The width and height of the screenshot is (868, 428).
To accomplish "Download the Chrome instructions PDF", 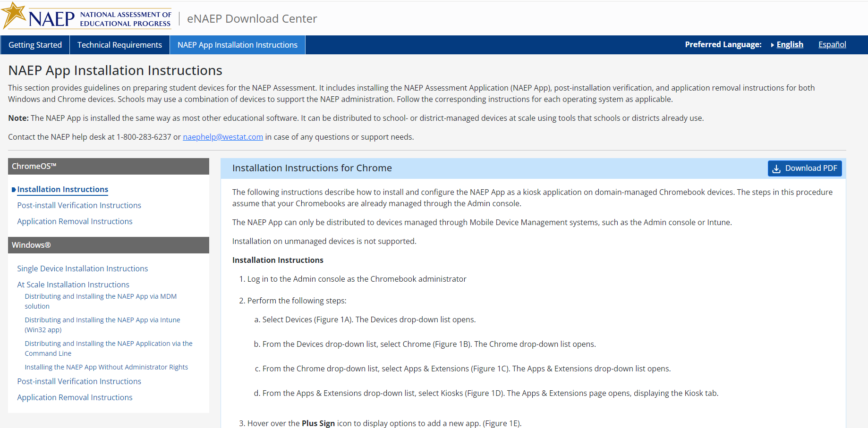I will point(805,168).
